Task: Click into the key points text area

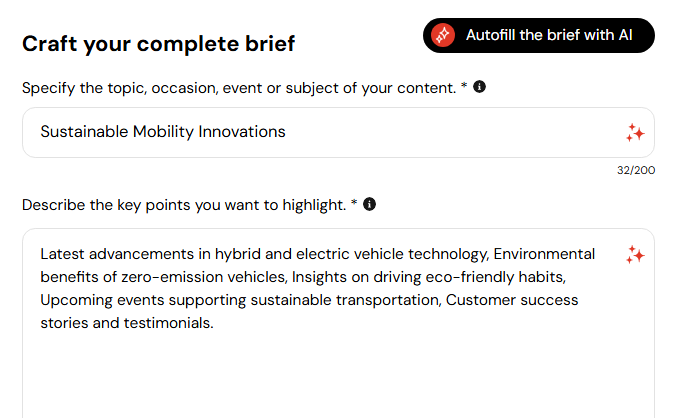Action: click(338, 323)
